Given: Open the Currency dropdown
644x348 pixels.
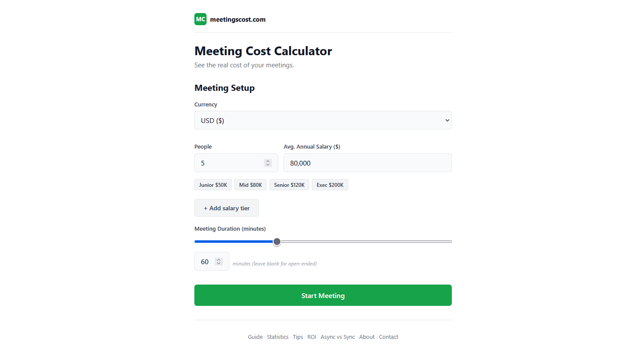Looking at the screenshot, I should coord(323,120).
